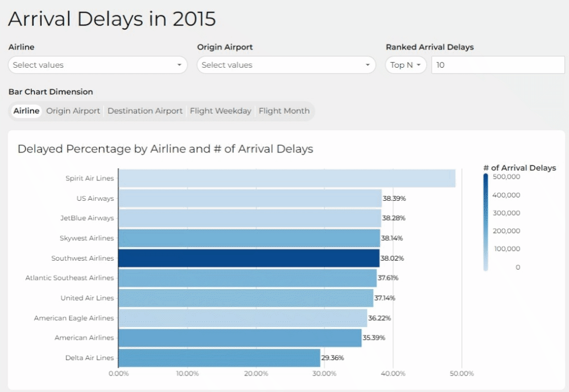Image resolution: width=569 pixels, height=392 pixels.
Task: Select the Airline dimension segment
Action: pyautogui.click(x=26, y=111)
